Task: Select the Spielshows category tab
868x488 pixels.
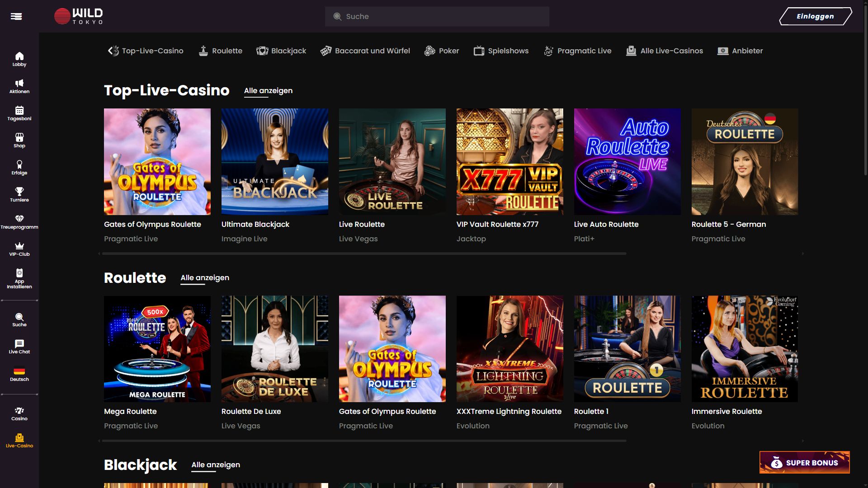Action: (x=501, y=51)
